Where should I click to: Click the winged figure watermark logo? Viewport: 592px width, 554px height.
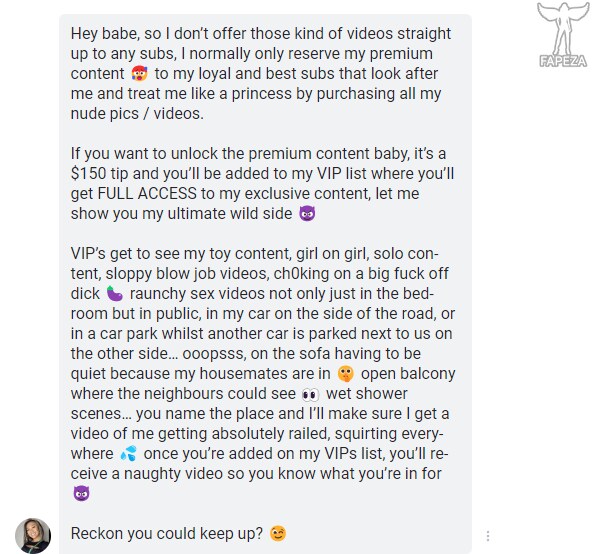coord(563,28)
